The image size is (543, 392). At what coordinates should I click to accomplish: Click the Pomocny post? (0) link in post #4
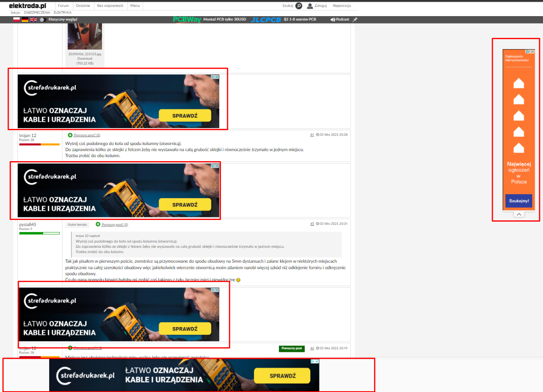pyautogui.click(x=87, y=135)
